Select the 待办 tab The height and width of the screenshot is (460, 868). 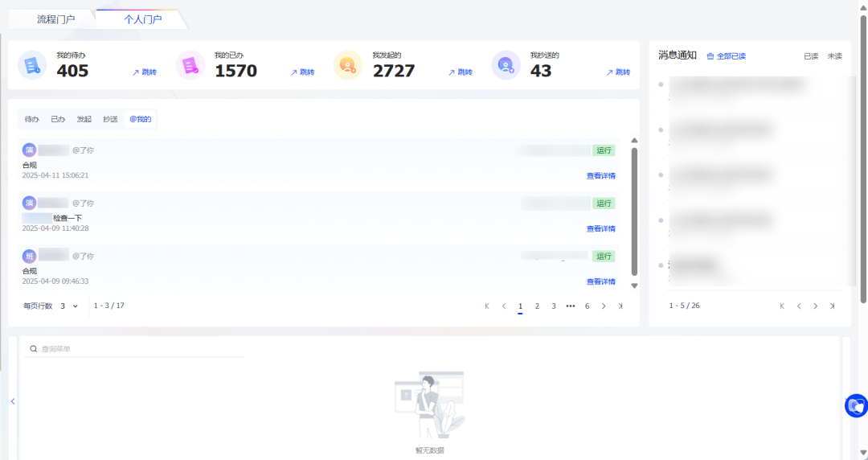click(31, 119)
